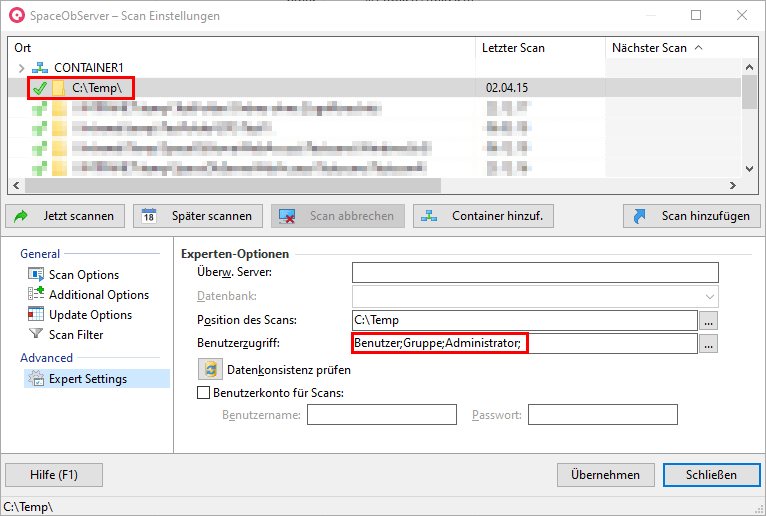Image resolution: width=766 pixels, height=516 pixels.
Task: Click the Übernehmen button
Action: tap(605, 474)
